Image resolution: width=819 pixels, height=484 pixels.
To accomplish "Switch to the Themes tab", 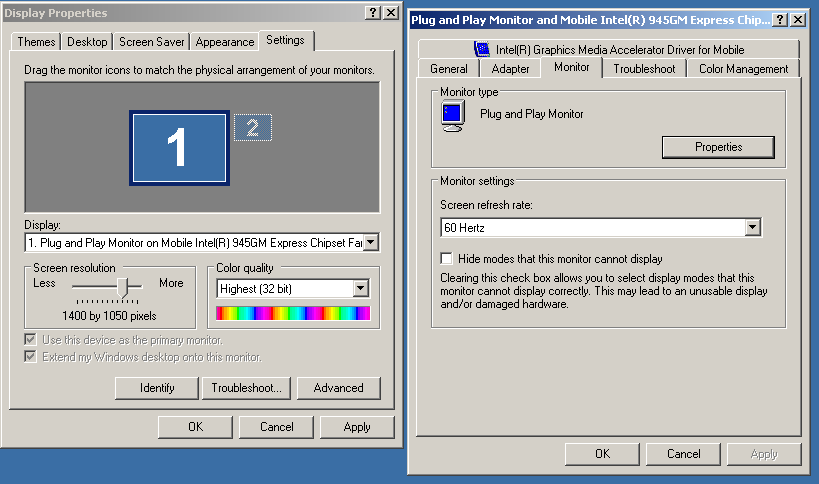I will [x=36, y=42].
